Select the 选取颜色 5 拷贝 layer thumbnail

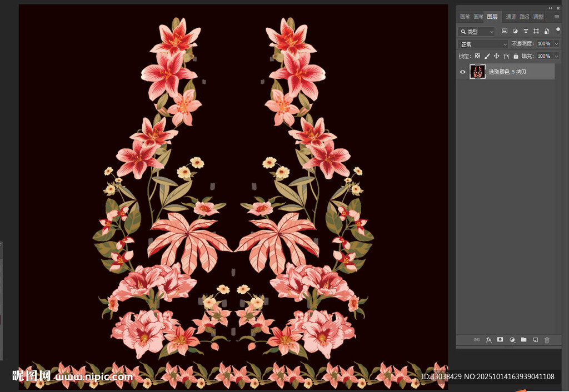(477, 72)
